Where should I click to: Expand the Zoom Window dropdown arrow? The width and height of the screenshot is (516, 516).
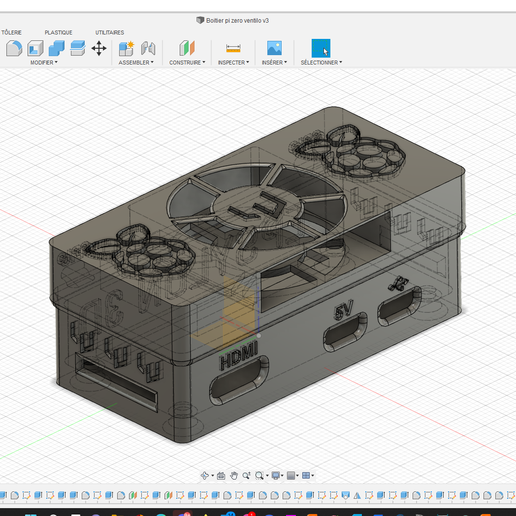click(267, 475)
